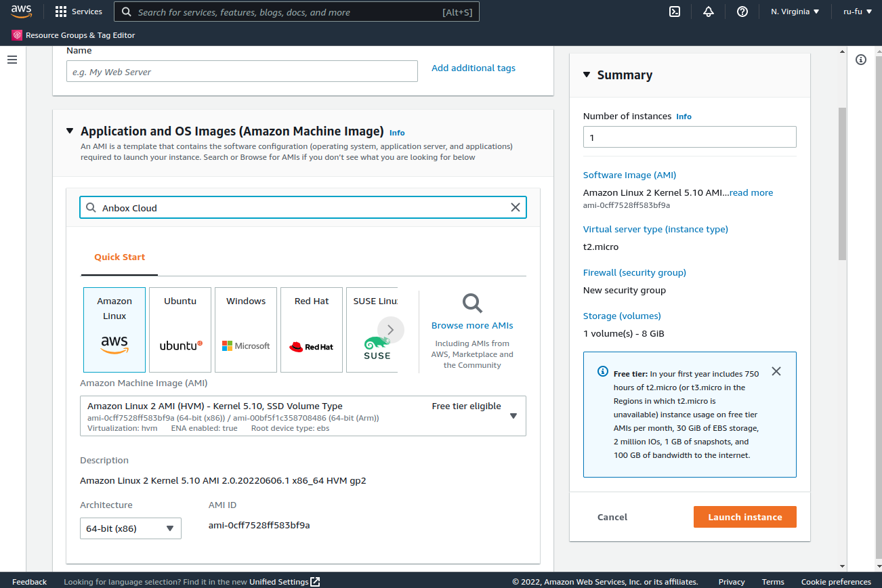
Task: Click the AMI search field with Anbox Cloud
Action: pyautogui.click(x=303, y=207)
